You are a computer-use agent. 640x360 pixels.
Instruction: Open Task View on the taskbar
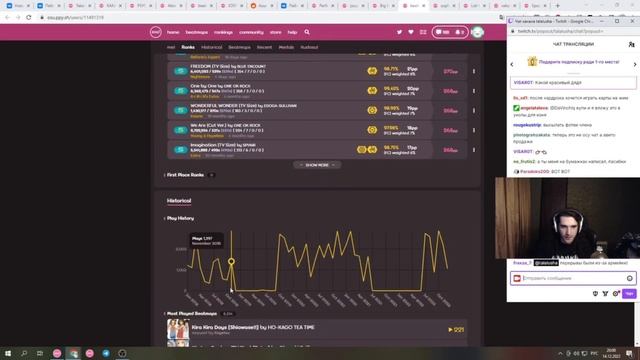pos(40,353)
